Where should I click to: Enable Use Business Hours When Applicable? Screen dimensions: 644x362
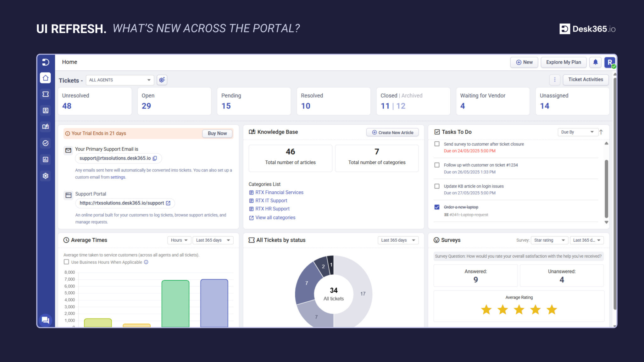tap(66, 262)
